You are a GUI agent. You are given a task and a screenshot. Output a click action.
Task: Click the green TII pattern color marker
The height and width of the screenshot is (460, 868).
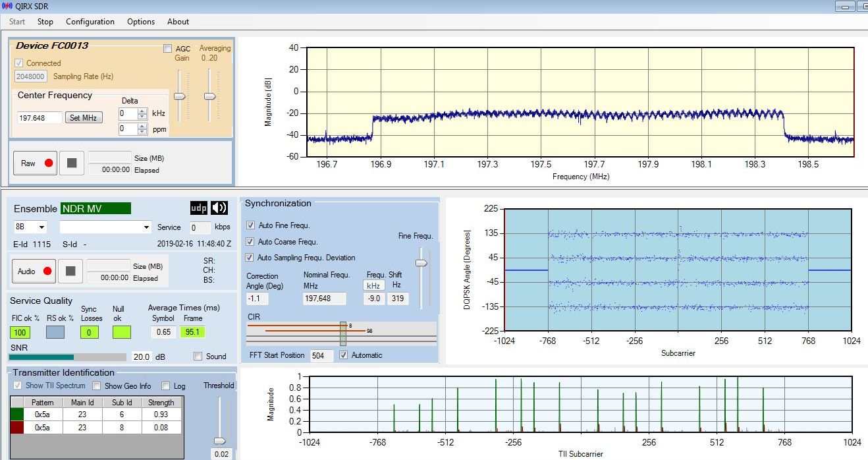pos(17,415)
